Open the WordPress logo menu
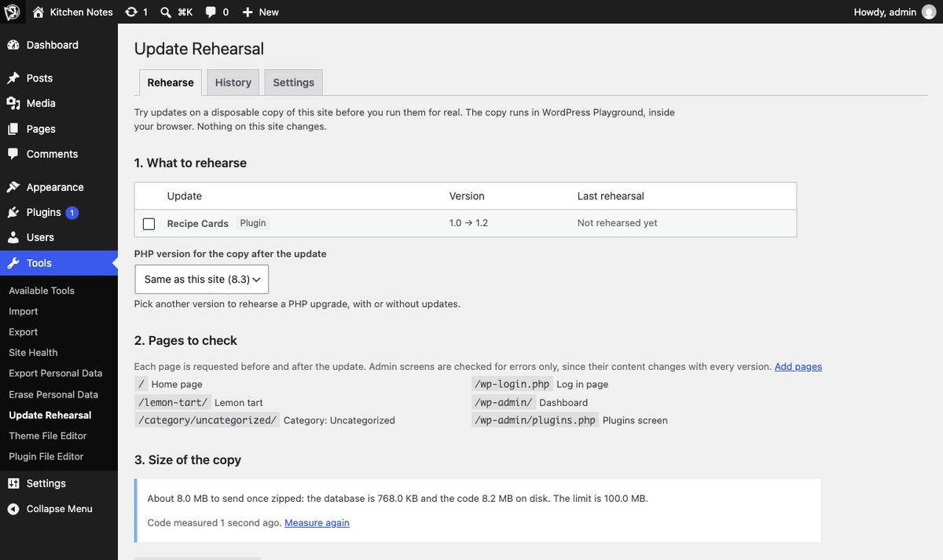The width and height of the screenshot is (943, 560). [x=13, y=12]
